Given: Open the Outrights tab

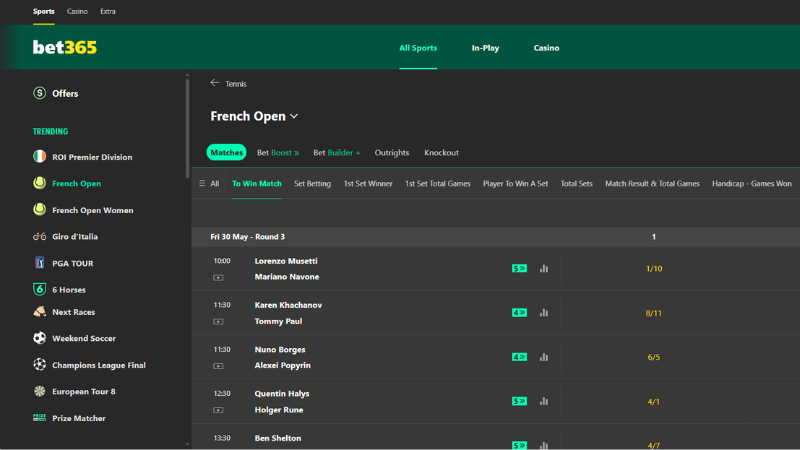Looking at the screenshot, I should click(x=392, y=153).
